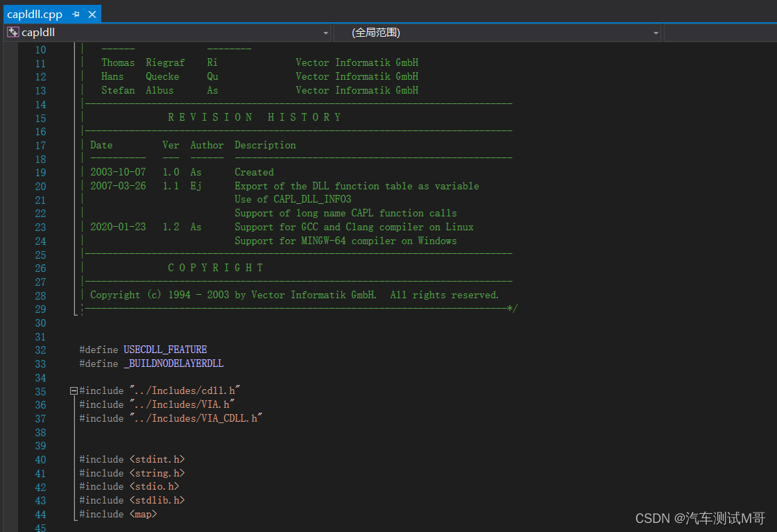This screenshot has height=532, width=777.
Task: Close the capldll.cpp tab
Action: coord(93,13)
